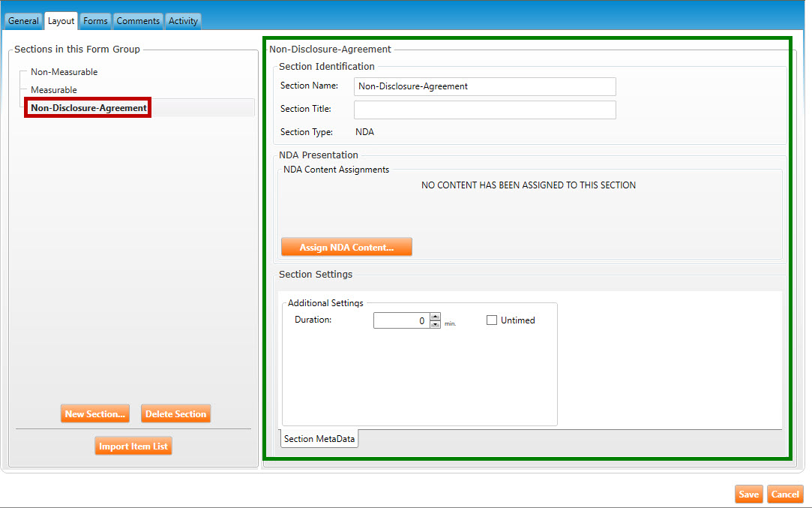Click the Section Name input field
This screenshot has width=812, height=508.
click(x=484, y=86)
